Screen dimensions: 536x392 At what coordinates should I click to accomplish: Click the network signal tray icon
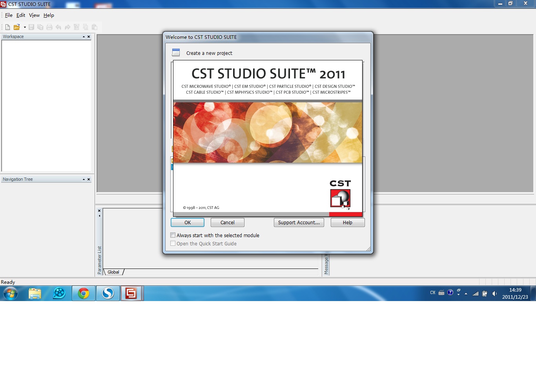point(476,293)
